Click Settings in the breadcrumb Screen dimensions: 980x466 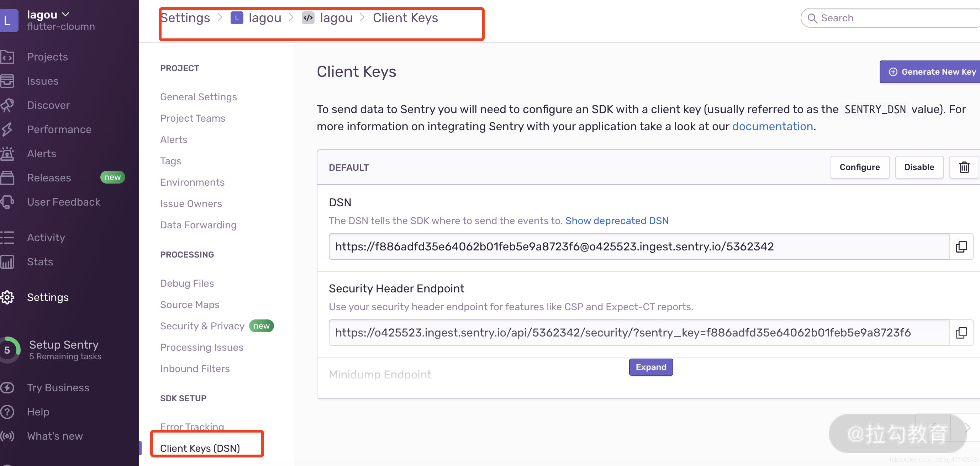click(185, 18)
